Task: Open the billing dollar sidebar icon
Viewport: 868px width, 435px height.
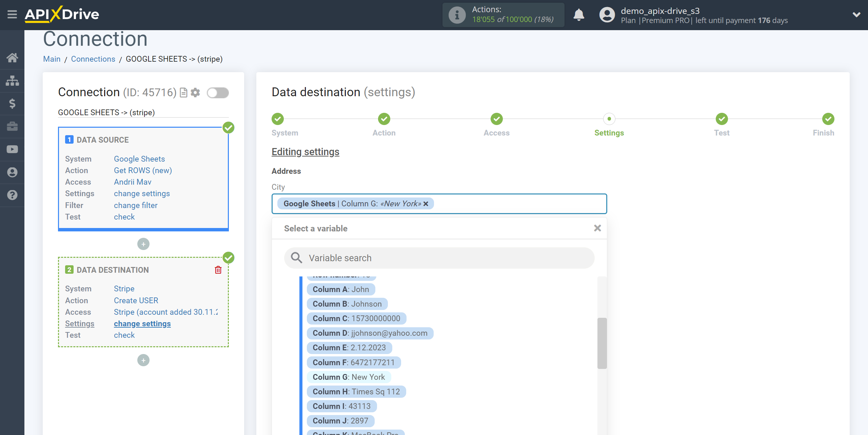Action: click(12, 103)
